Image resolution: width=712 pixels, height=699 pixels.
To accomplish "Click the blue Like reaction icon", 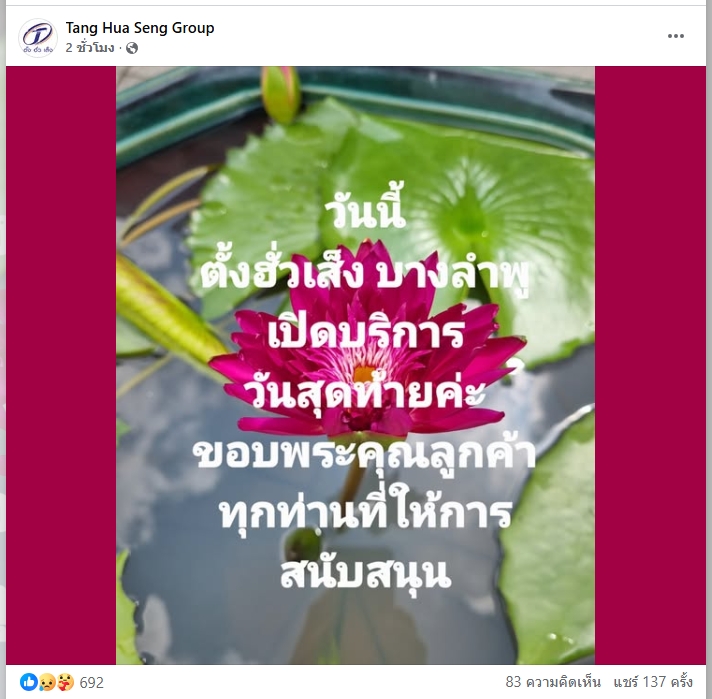I will click(x=29, y=682).
